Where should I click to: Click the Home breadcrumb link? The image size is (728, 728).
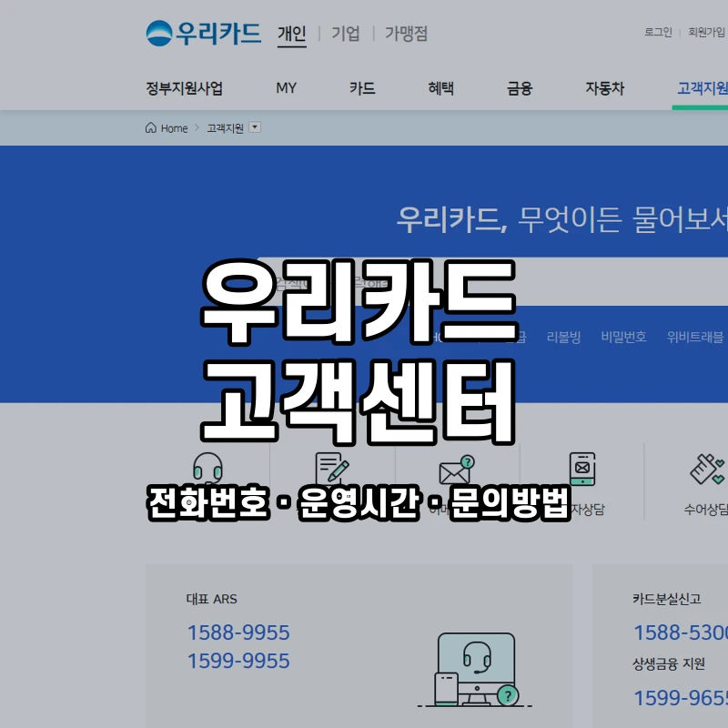coord(174,128)
